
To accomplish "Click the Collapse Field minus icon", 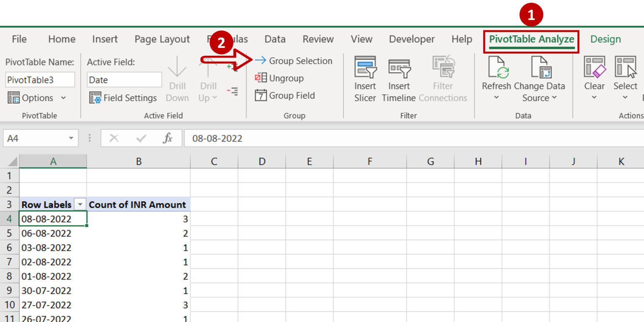I will click(x=232, y=92).
